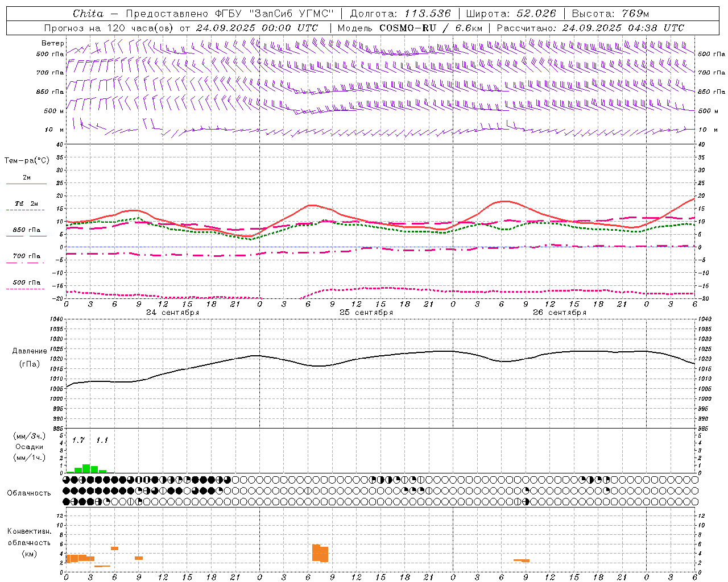Viewport: 728px width, 582px height.
Task: Click the "Рассчитано: 24.09.2025 04:38 UTC" text
Action: 591,28
